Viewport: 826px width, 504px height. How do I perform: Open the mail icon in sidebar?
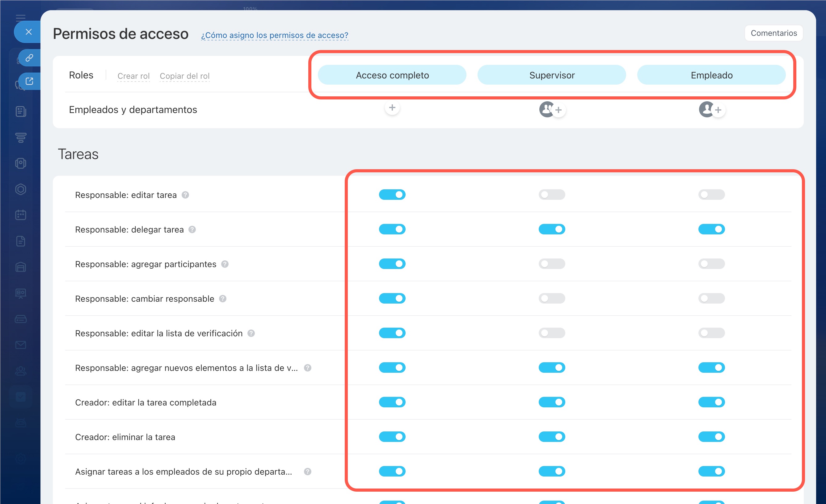(21, 345)
